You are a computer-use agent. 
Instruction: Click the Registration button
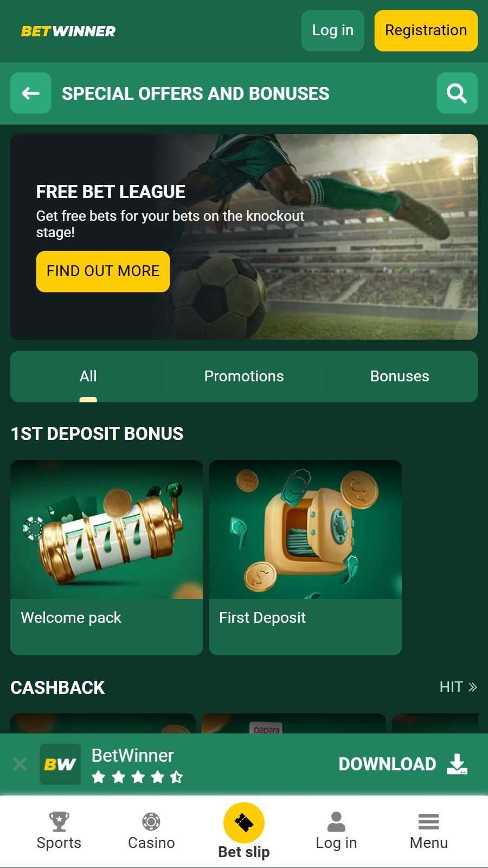[x=426, y=31]
